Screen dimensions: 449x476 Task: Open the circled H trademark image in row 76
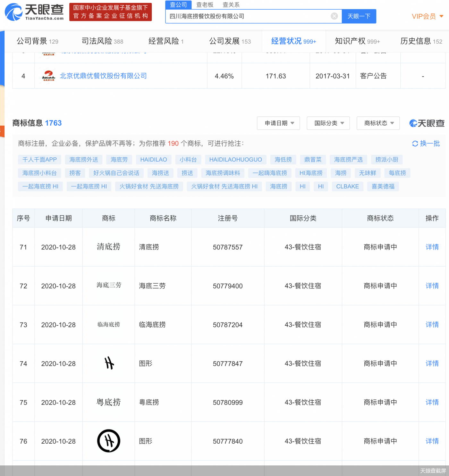(108, 441)
